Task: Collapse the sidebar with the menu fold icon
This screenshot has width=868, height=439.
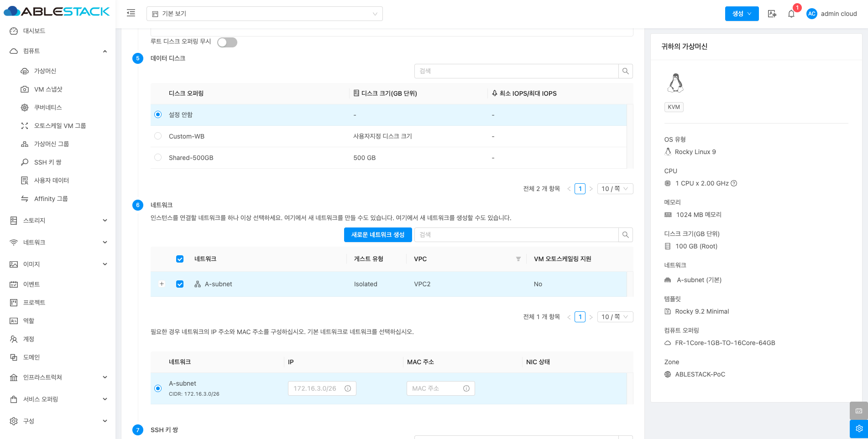Action: point(131,13)
